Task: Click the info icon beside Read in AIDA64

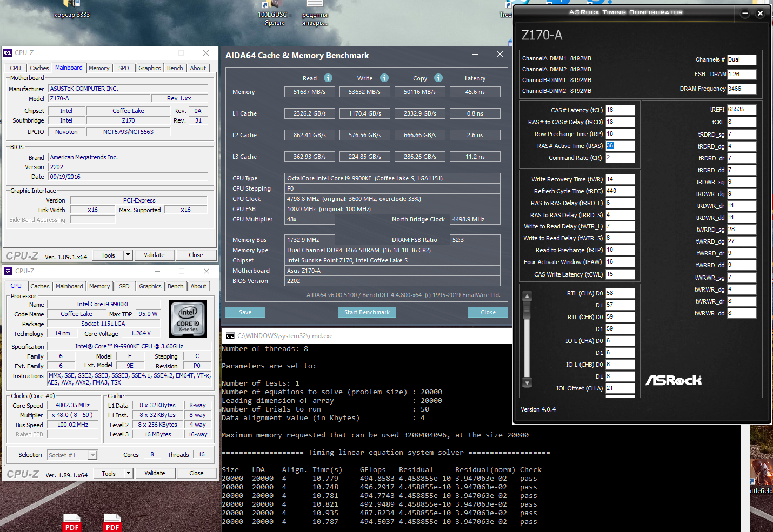Action: (x=328, y=78)
